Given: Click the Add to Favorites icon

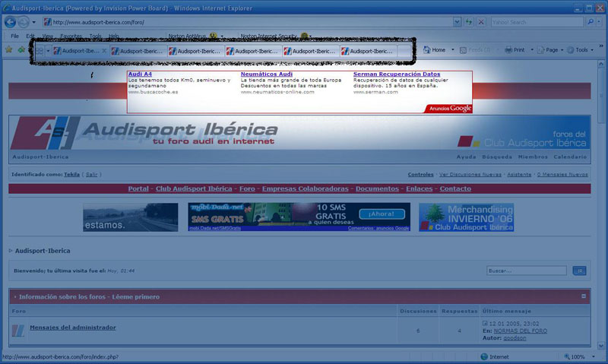Looking at the screenshot, I should click(22, 49).
